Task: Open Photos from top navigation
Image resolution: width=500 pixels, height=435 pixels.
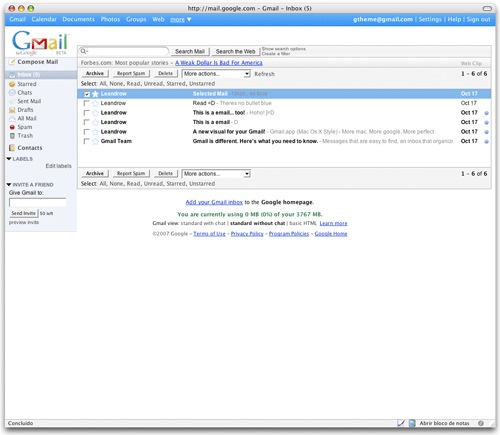Action: coord(110,19)
